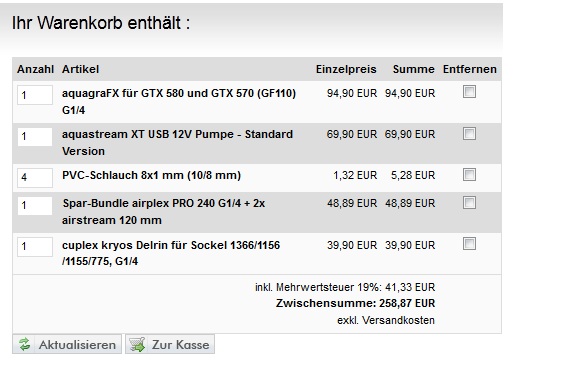Tick remove checkbox for cuplex kryos Delrin

point(469,244)
